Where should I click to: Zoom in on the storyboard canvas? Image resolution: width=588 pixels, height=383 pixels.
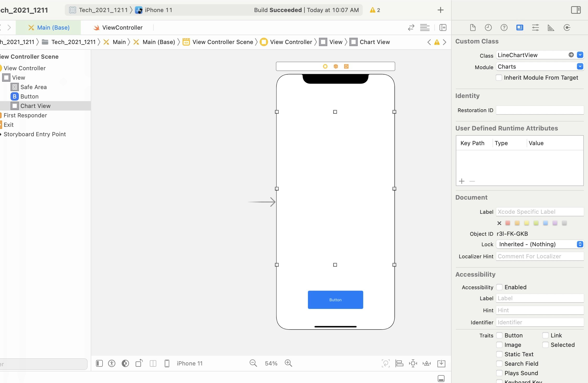tap(288, 363)
